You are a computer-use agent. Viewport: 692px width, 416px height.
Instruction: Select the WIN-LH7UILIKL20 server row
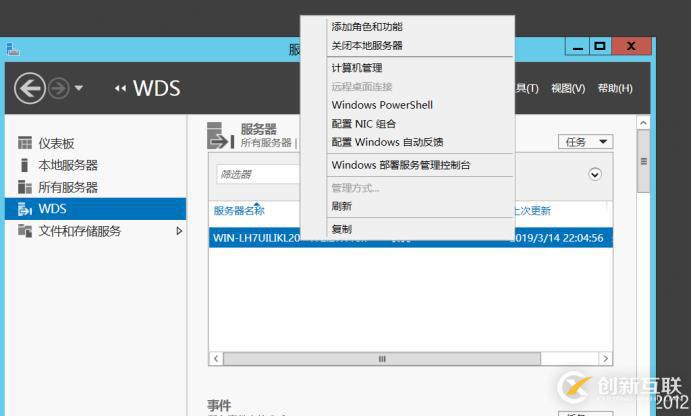[x=410, y=238]
